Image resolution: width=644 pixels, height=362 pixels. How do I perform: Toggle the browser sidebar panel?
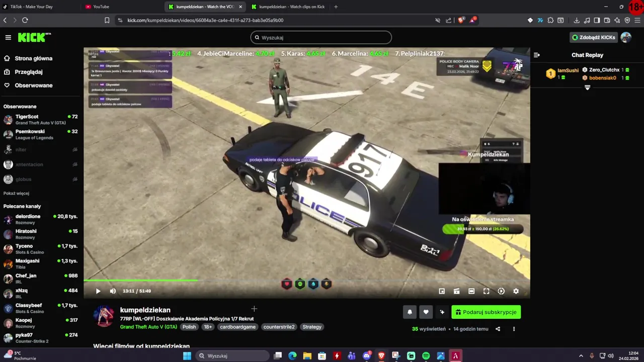tap(597, 20)
